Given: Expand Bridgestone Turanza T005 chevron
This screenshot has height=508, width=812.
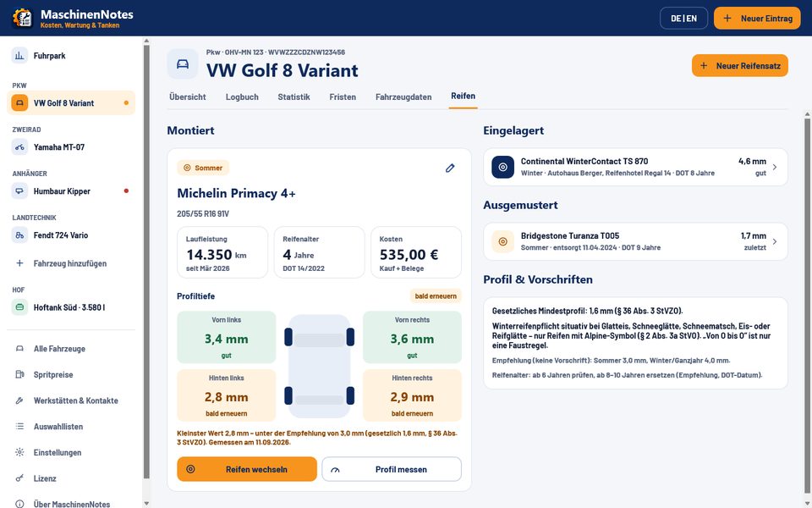Looking at the screenshot, I should pyautogui.click(x=775, y=241).
